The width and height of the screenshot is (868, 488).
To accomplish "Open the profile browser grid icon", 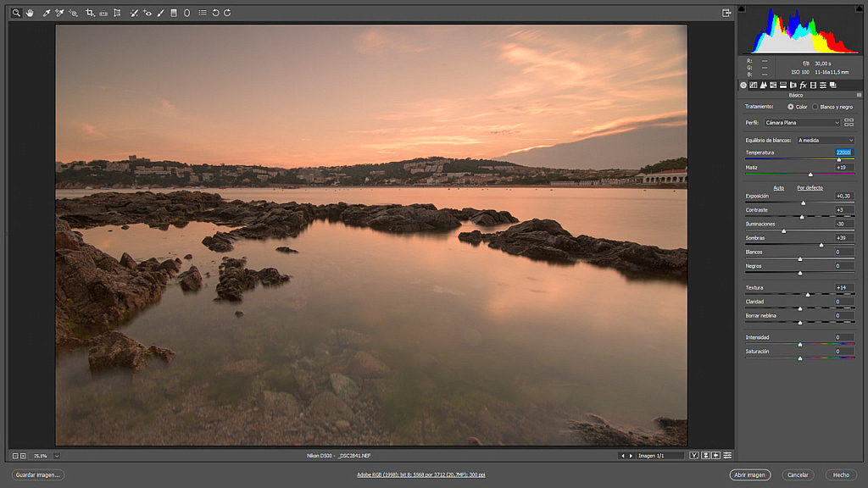I will [849, 123].
